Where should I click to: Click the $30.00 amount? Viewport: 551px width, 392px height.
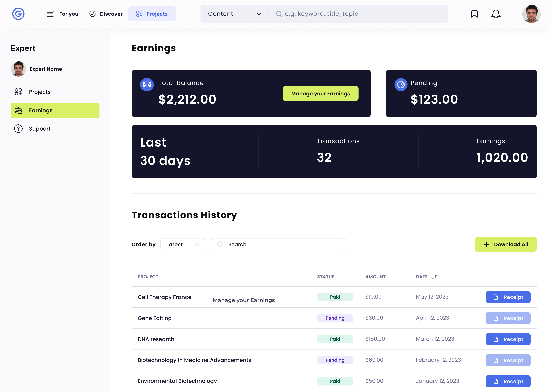374,318
